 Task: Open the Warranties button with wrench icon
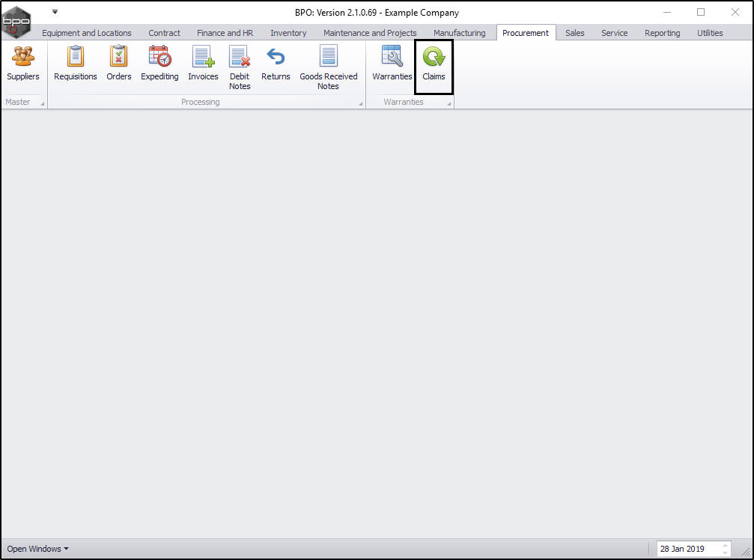[x=392, y=64]
